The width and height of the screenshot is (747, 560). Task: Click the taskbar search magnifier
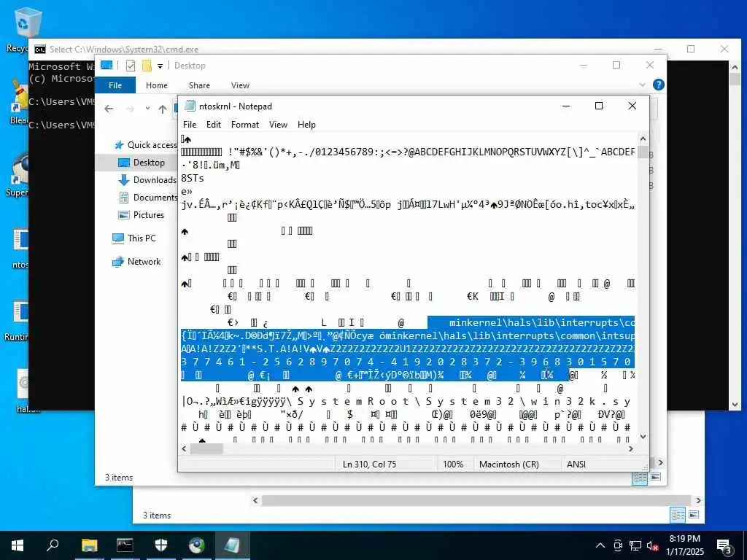[53, 545]
